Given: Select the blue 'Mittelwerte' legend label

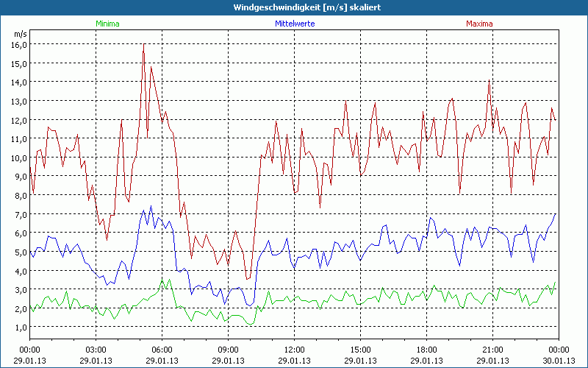Looking at the screenshot, I should 295,24.
